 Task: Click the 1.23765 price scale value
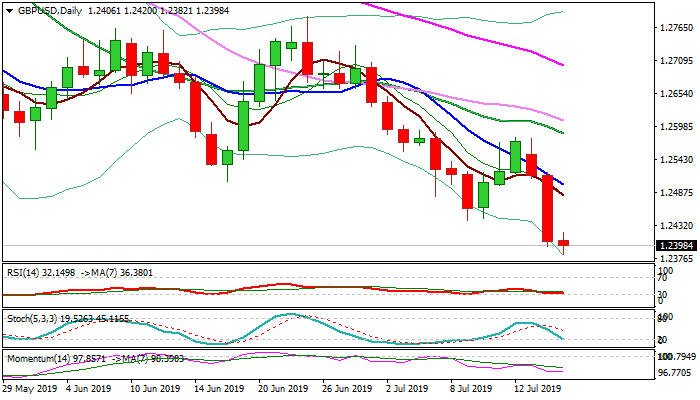(677, 259)
